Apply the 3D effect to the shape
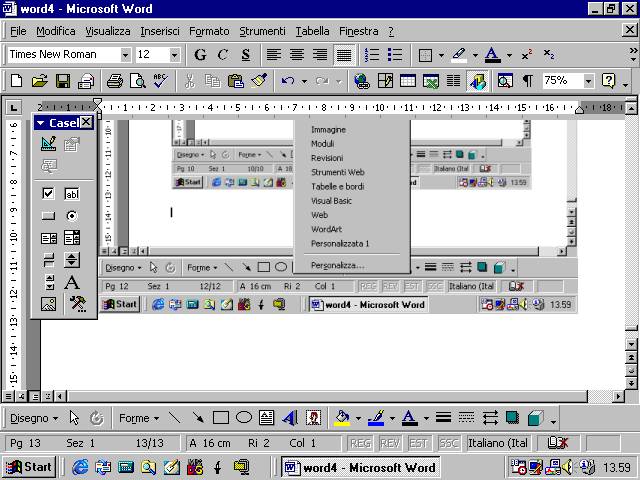The height and width of the screenshot is (480, 640). coord(536,418)
